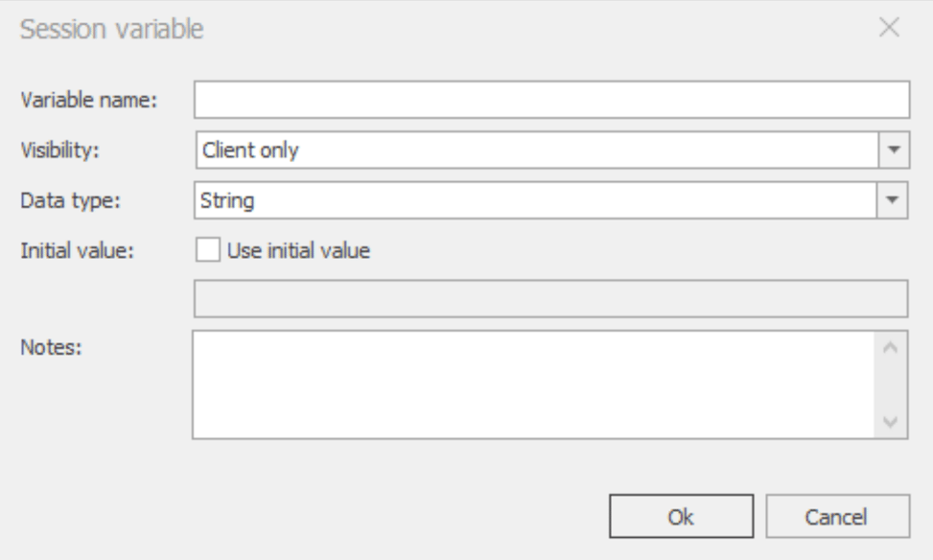Click the Session variable title bar text
This screenshot has width=933, height=560.
click(112, 29)
